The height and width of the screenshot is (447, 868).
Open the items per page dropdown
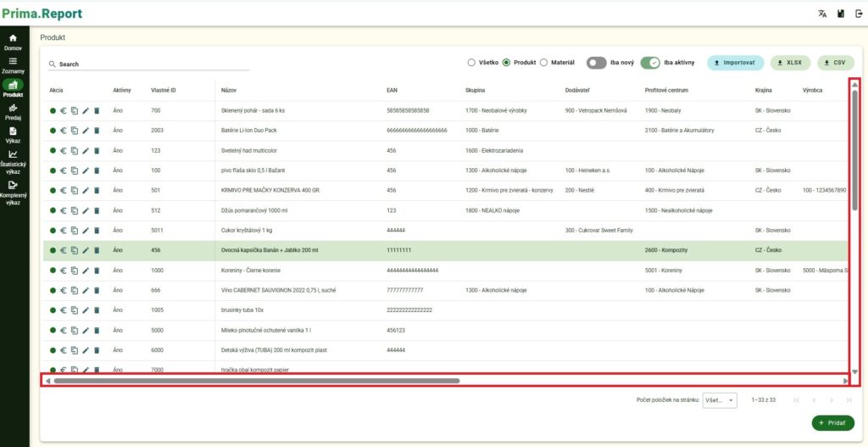(720, 400)
